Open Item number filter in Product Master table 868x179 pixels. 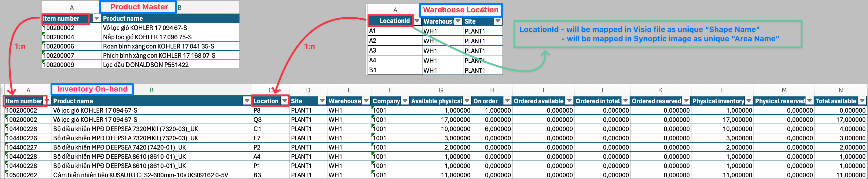click(x=96, y=18)
